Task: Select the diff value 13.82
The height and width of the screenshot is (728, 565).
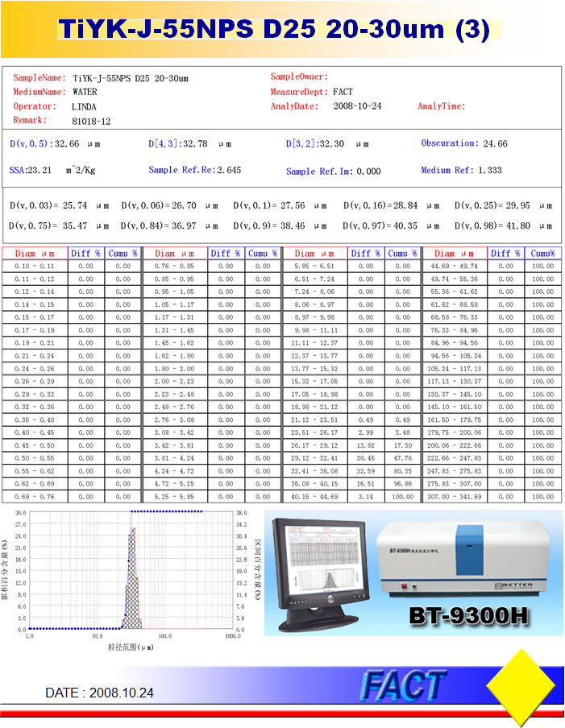Action: [x=365, y=445]
